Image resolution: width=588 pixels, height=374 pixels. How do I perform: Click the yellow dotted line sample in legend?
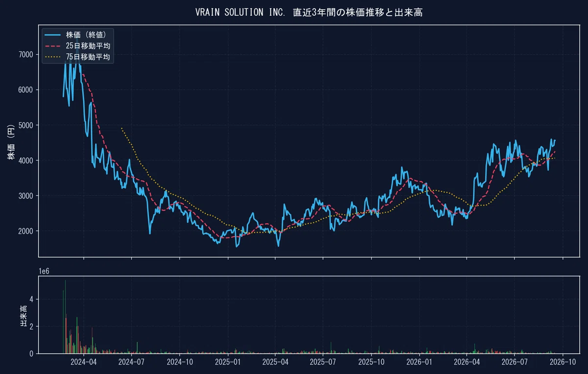[x=52, y=57]
